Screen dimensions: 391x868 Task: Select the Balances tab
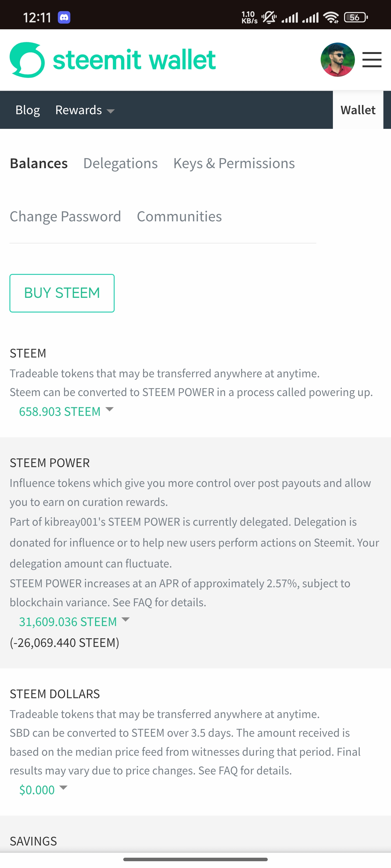(x=39, y=163)
